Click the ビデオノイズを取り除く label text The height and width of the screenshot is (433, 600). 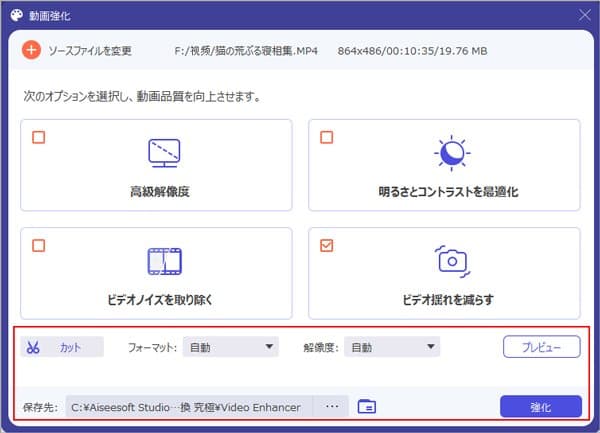160,300
